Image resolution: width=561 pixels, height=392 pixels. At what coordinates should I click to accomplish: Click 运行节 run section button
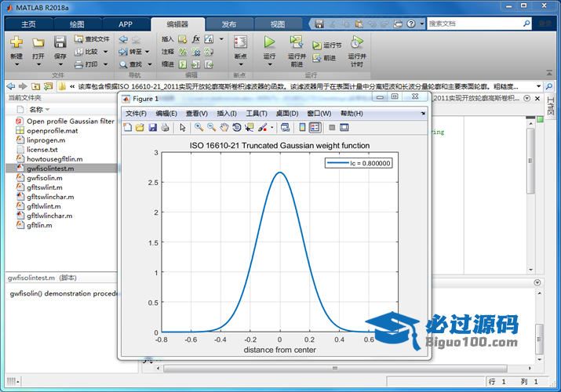click(x=326, y=45)
